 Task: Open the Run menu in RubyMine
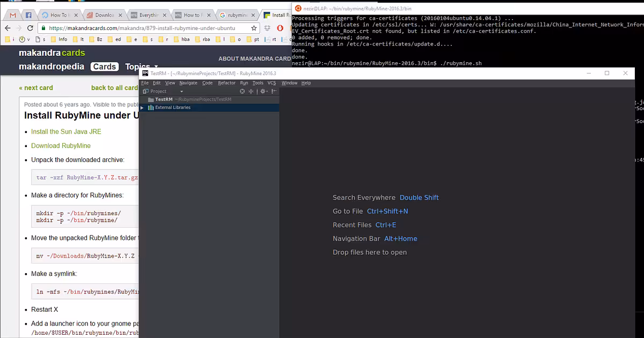(244, 83)
